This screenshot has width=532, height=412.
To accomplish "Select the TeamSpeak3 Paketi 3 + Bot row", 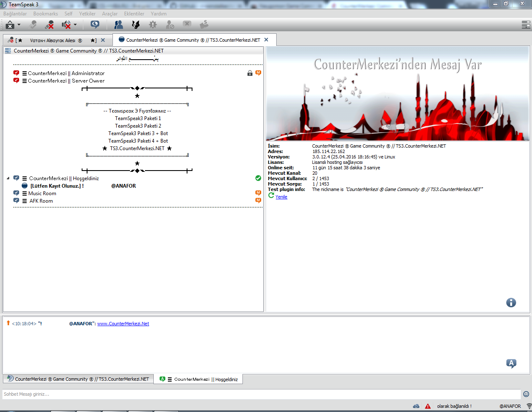I will pyautogui.click(x=137, y=133).
